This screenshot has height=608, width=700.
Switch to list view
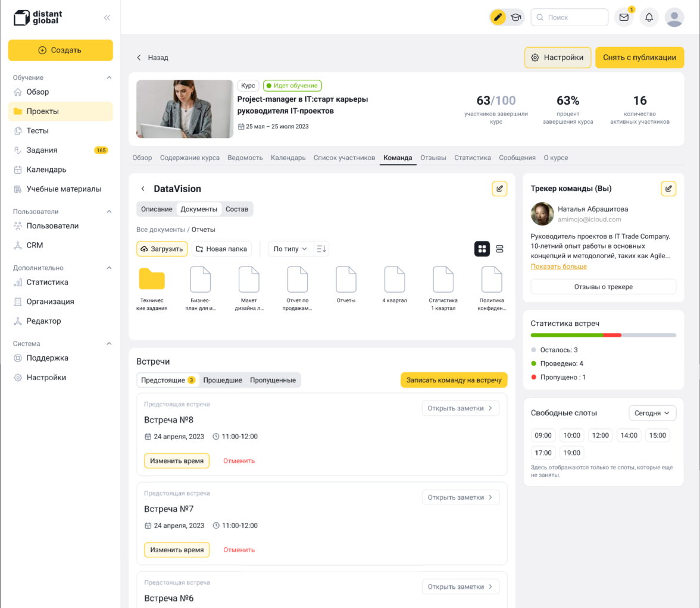(x=499, y=249)
